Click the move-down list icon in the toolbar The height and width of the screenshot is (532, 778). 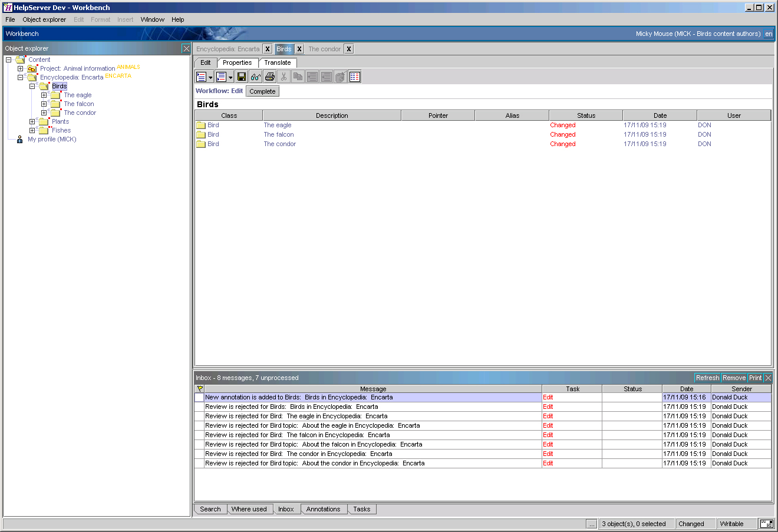326,77
